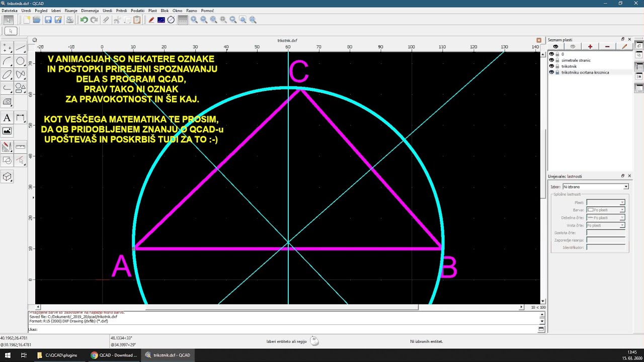This screenshot has height=362, width=644.
Task: Toggle the grid display icon in toolbar
Action: click(183, 20)
